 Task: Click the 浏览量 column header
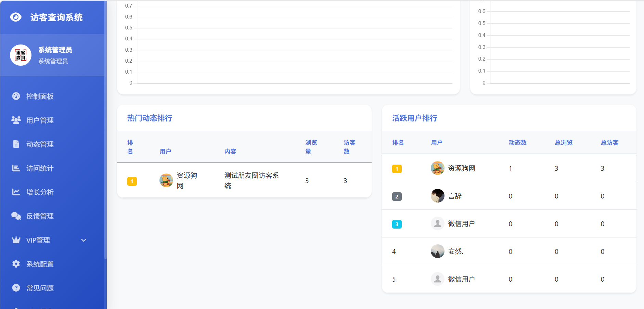tap(311, 147)
